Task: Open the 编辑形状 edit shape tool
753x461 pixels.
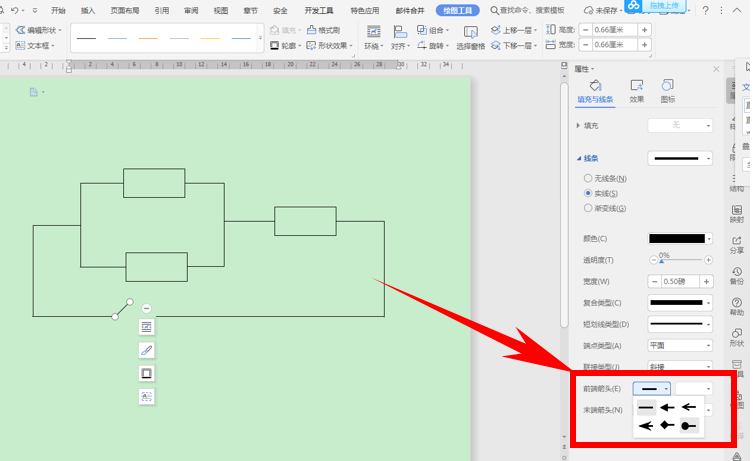Action: [x=38, y=30]
